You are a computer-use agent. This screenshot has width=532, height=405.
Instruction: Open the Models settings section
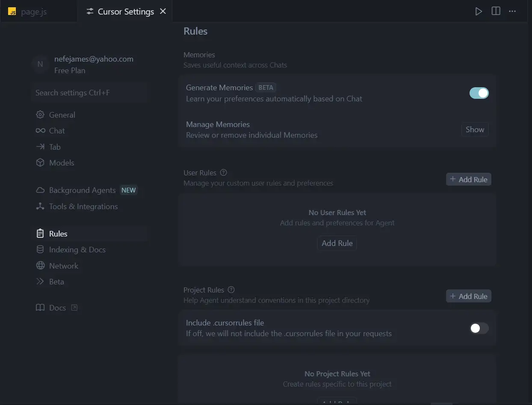pyautogui.click(x=61, y=163)
